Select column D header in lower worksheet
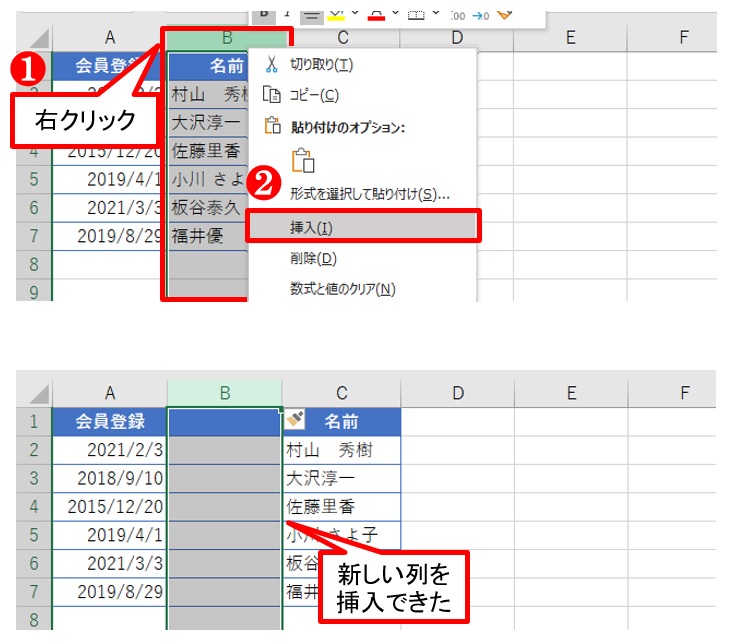The height and width of the screenshot is (644, 729). coord(458,393)
